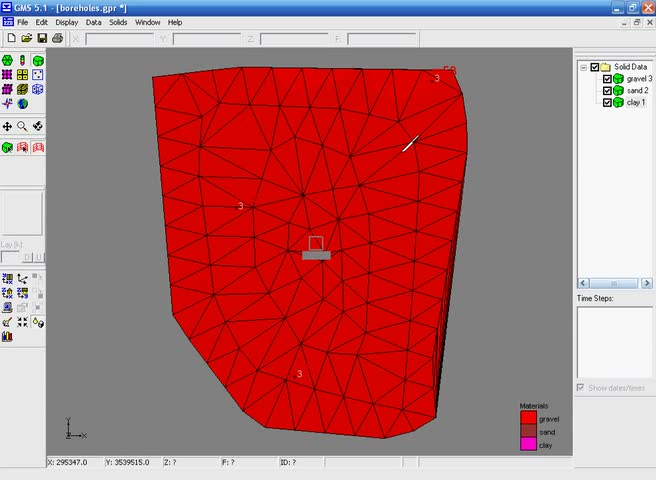This screenshot has height=480, width=656.
Task: Open the Help menu
Action: click(175, 22)
